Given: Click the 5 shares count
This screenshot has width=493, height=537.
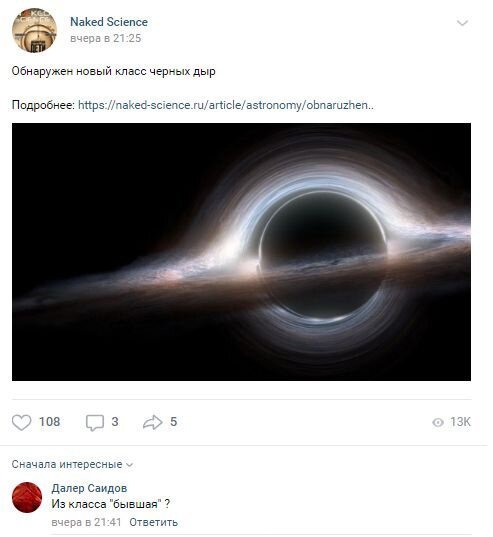Looking at the screenshot, I should (174, 422).
